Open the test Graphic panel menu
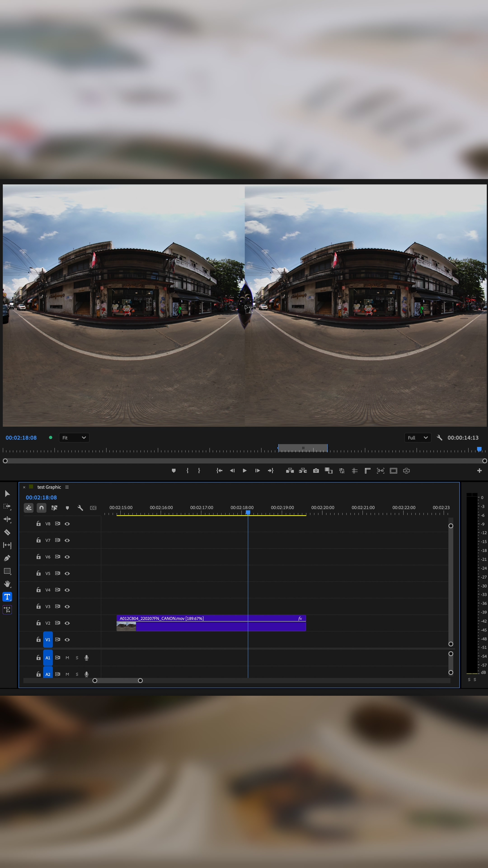Viewport: 488px width, 868px height. [x=67, y=487]
